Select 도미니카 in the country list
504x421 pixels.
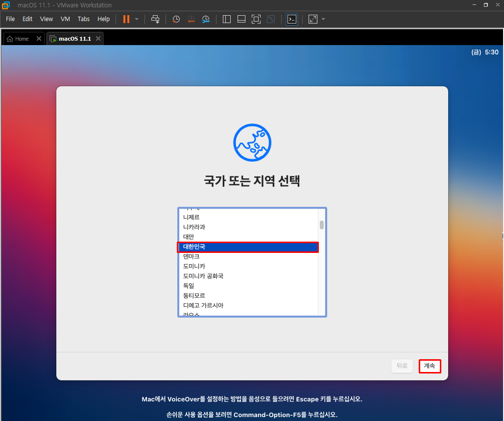pyautogui.click(x=248, y=266)
